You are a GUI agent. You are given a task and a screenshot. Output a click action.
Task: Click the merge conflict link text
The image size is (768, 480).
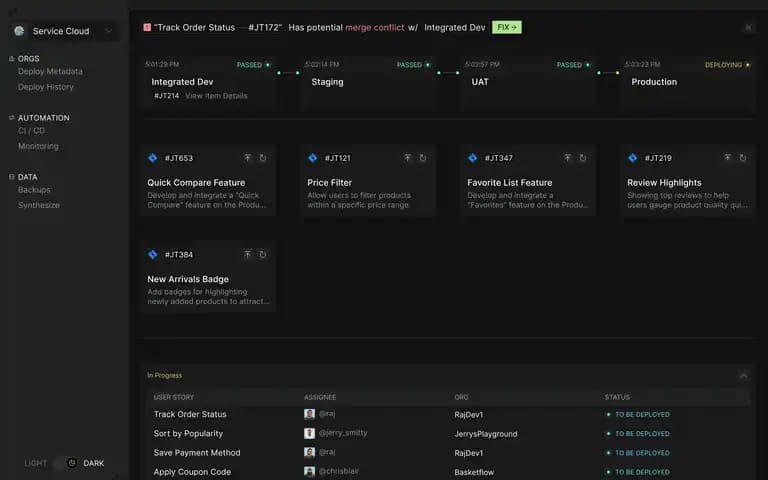(x=375, y=27)
